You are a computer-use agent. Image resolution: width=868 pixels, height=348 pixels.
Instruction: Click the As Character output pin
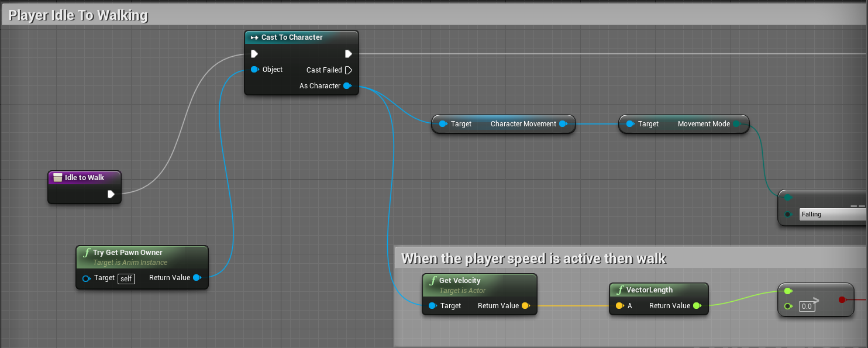pyautogui.click(x=347, y=86)
